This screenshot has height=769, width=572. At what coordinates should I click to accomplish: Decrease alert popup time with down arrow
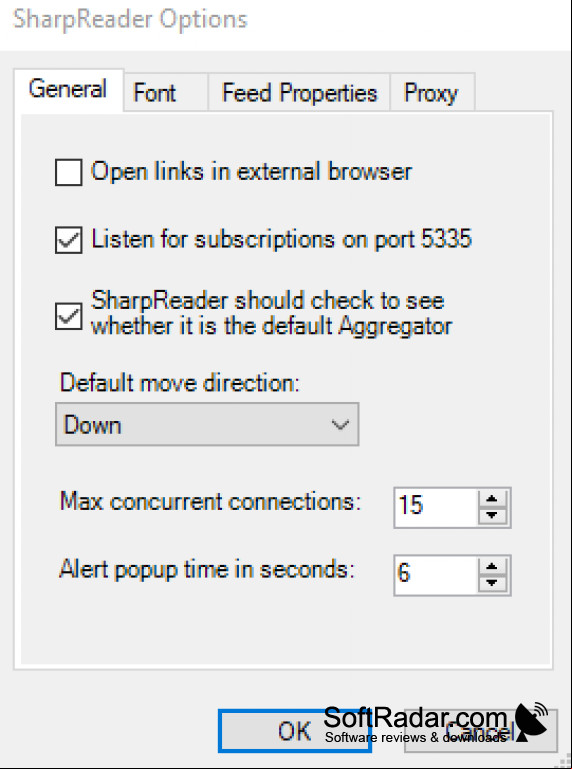point(492,584)
